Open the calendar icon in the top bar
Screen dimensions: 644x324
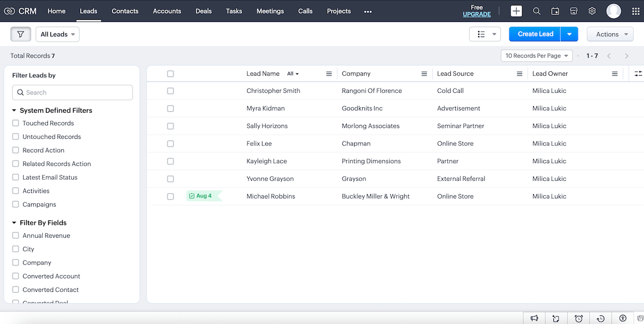555,11
